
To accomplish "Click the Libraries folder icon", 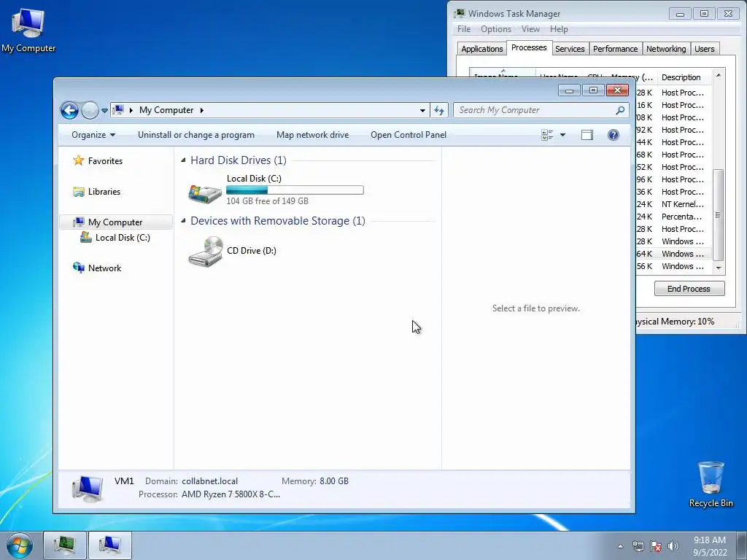I will point(79,192).
